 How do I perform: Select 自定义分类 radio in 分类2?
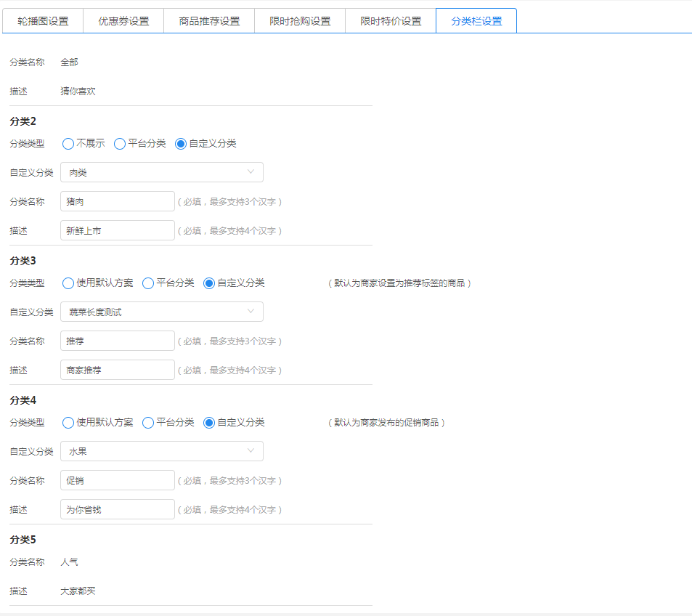coord(181,144)
